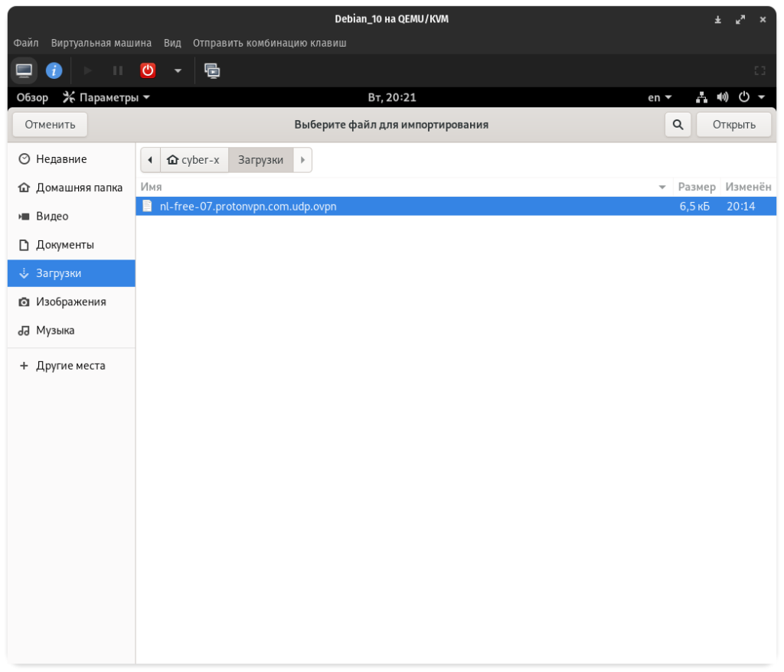Click the network status icon in top bar
784x672 pixels.
click(701, 97)
